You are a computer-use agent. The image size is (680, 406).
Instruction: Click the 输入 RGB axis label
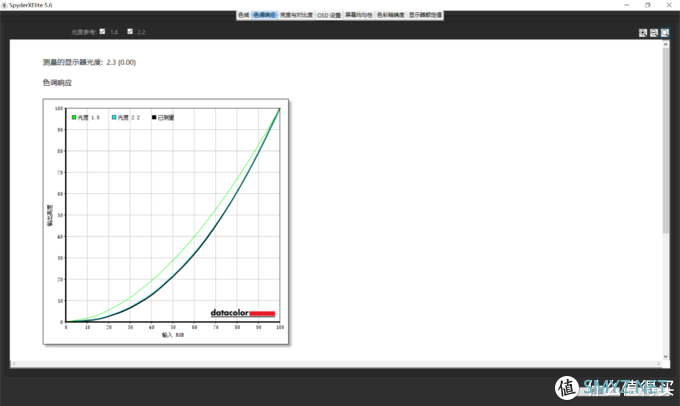[x=173, y=335]
